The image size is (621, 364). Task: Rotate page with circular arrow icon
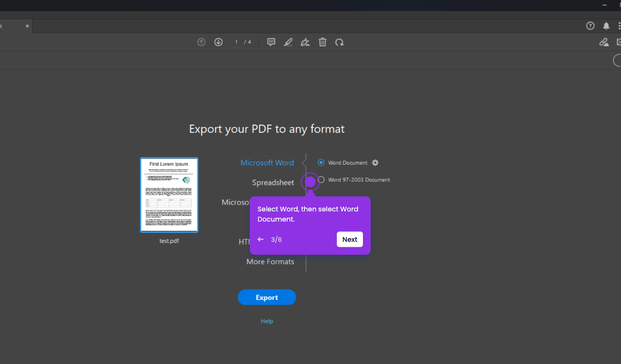click(x=340, y=42)
